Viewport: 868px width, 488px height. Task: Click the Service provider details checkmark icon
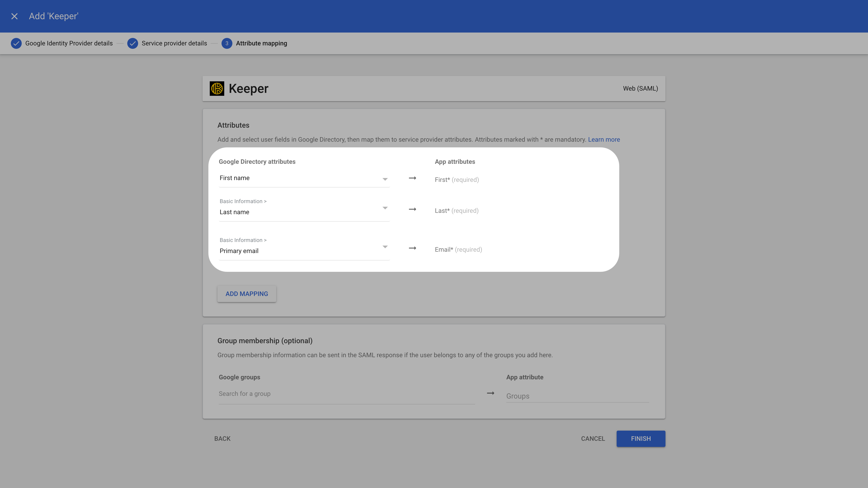pyautogui.click(x=132, y=43)
